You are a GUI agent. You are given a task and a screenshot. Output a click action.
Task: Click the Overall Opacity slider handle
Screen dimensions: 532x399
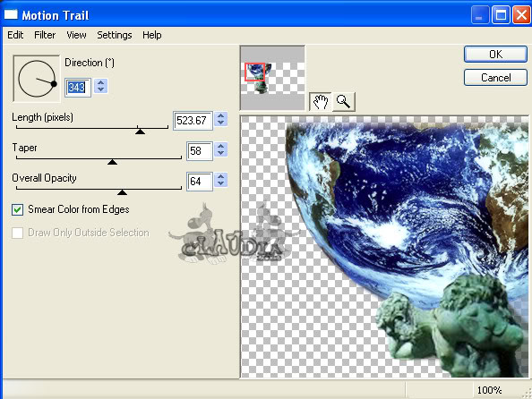click(122, 192)
